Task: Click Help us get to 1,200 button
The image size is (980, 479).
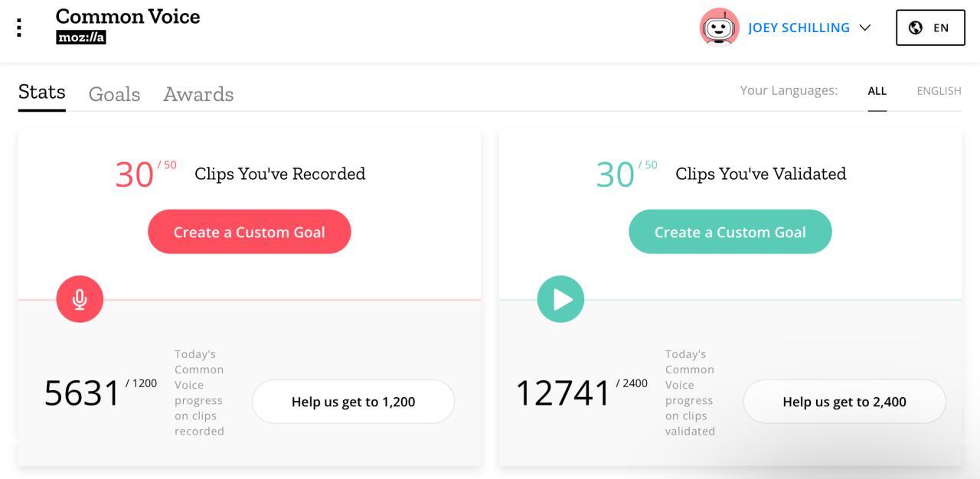Action: pos(353,402)
